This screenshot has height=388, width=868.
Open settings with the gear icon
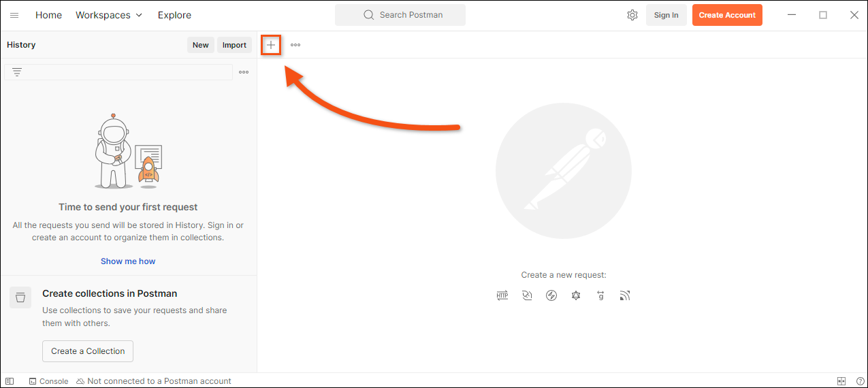coord(632,15)
